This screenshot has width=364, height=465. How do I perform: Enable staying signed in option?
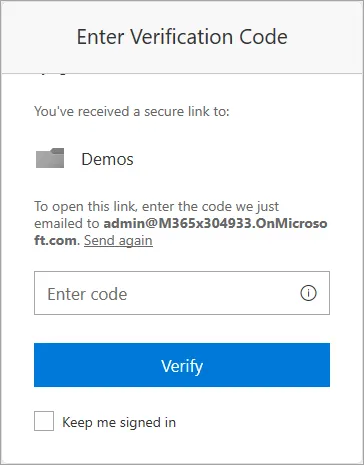click(44, 421)
